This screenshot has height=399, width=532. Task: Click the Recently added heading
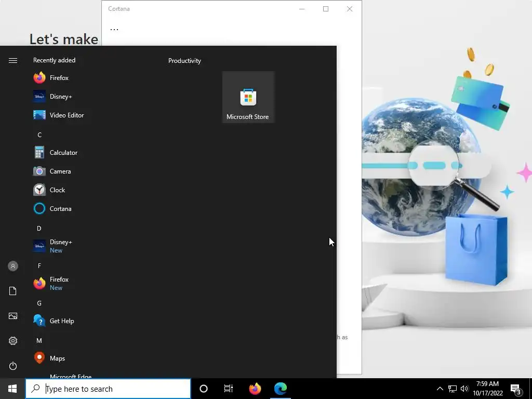coord(54,60)
